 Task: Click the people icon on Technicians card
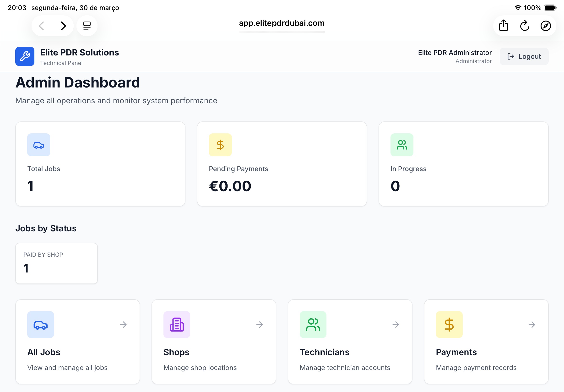[x=313, y=324]
